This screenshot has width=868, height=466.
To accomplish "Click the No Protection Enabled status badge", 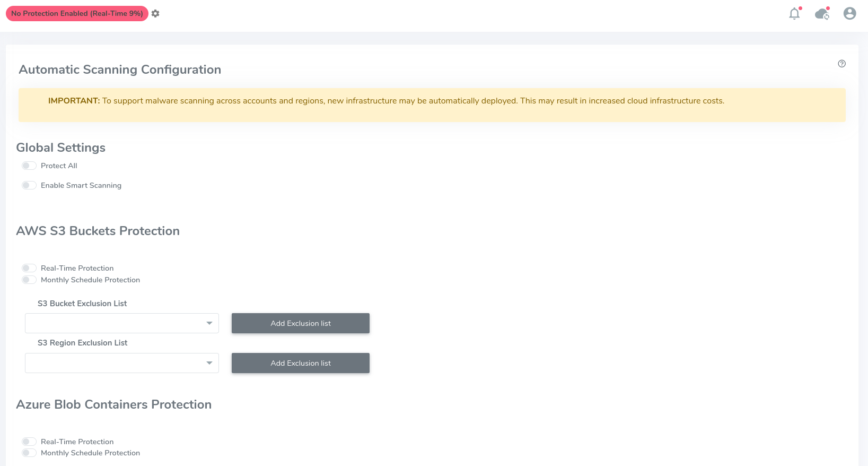I will click(77, 13).
